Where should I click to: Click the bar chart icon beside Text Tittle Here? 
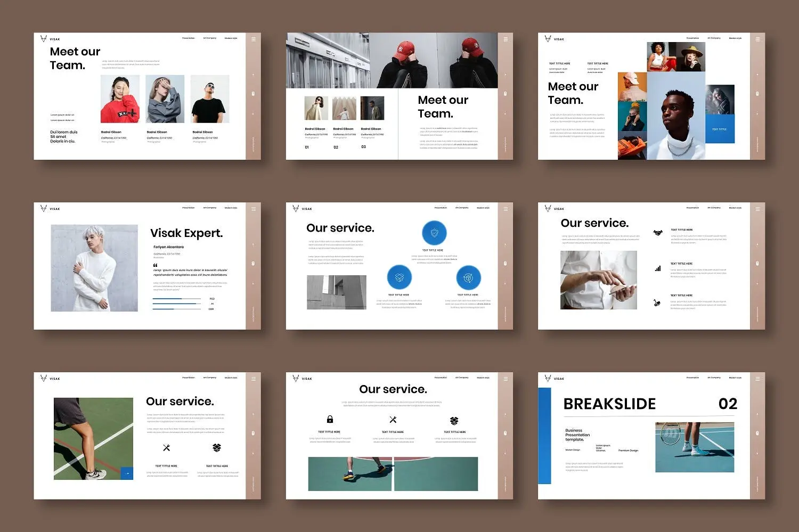(x=658, y=268)
